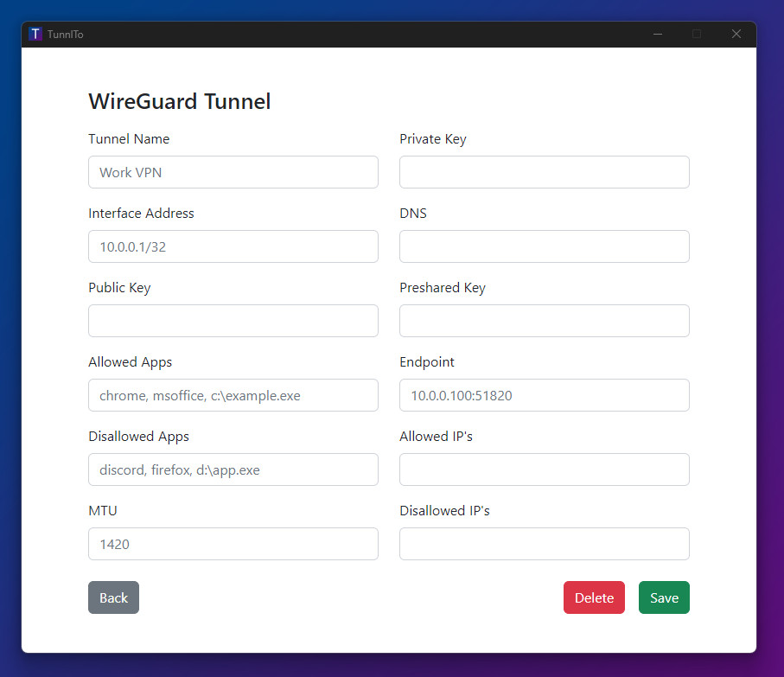Viewport: 784px width, 677px height.
Task: Select the MTU input box
Action: 233,544
